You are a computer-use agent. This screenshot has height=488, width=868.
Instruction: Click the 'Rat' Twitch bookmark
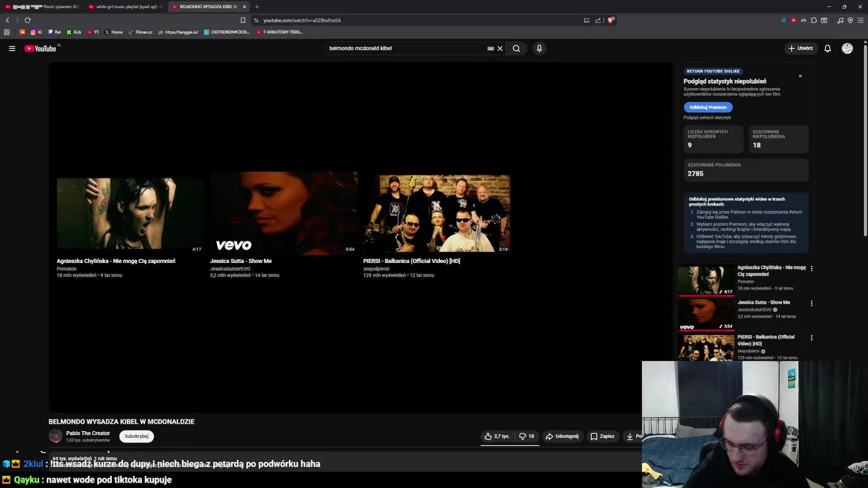[x=54, y=32]
